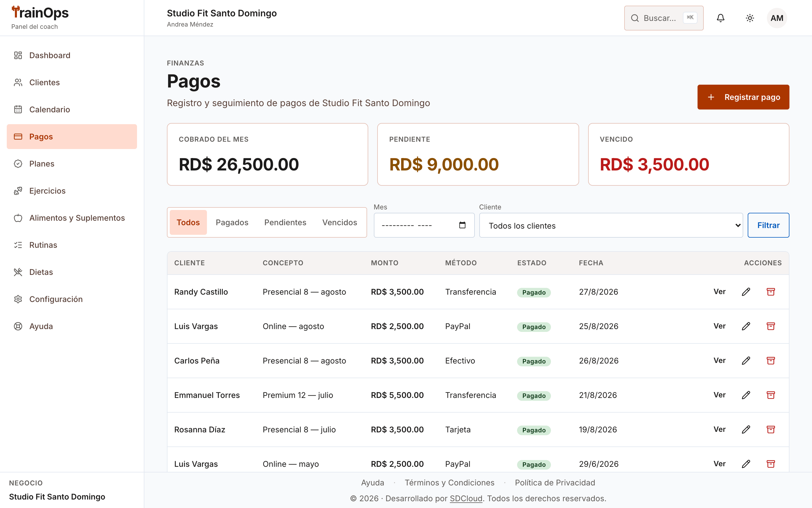
Task: Click the Fecha column header
Action: (591, 263)
